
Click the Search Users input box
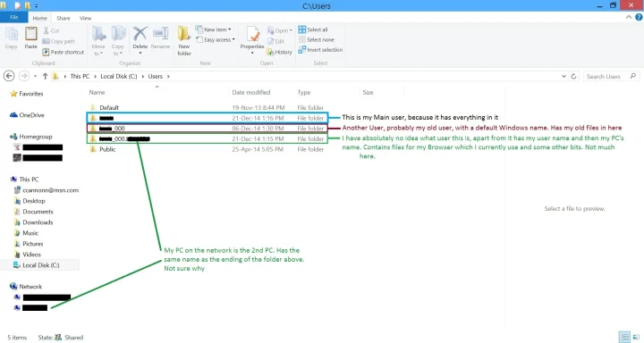coord(611,76)
